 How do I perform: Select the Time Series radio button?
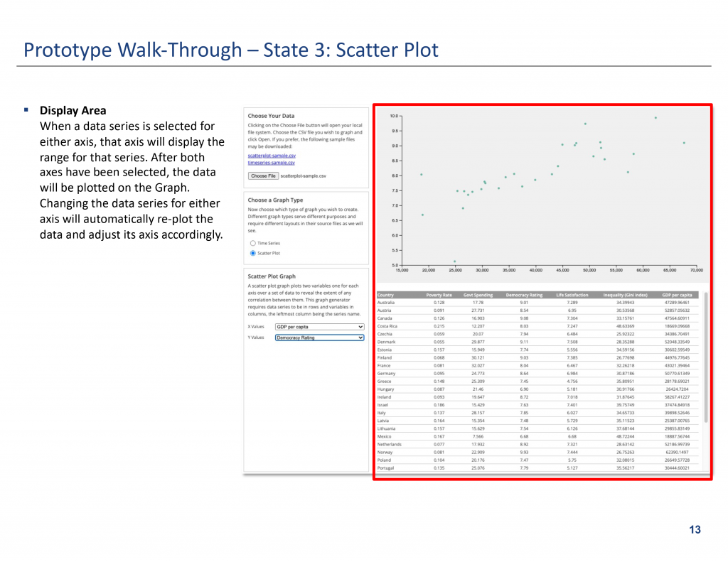(252, 243)
